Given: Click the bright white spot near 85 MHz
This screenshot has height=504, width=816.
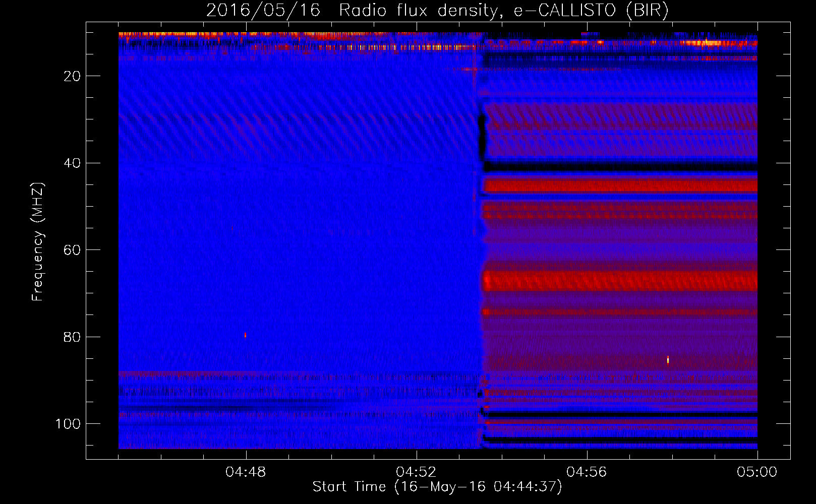Looking at the screenshot, I should coord(668,359).
